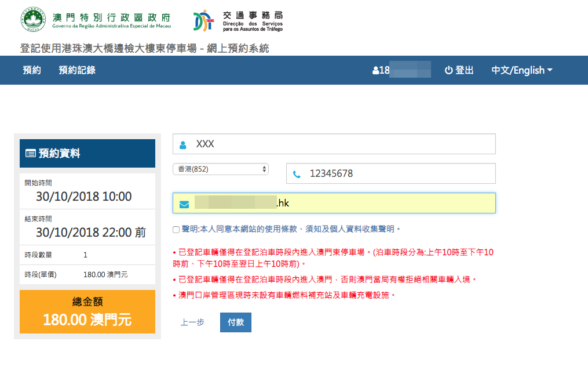Image resolution: width=588 pixels, height=370 pixels.
Task: Click into the phone number field 12345678
Action: click(x=400, y=173)
